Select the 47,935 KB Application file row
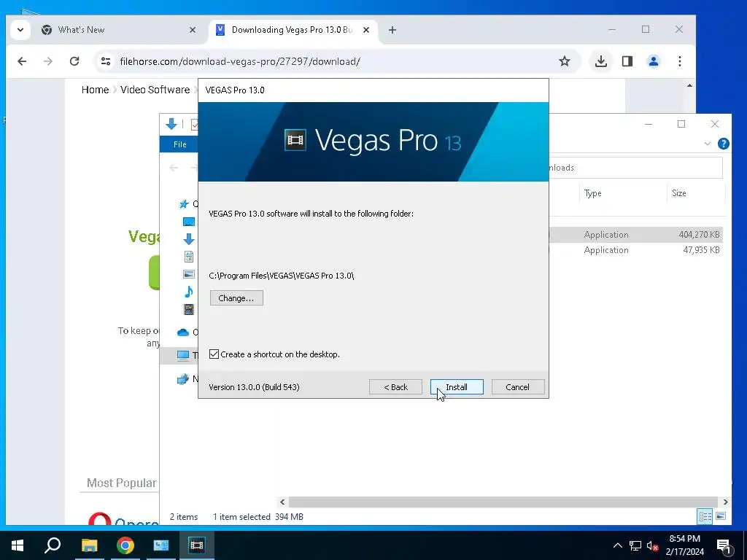 [636, 250]
